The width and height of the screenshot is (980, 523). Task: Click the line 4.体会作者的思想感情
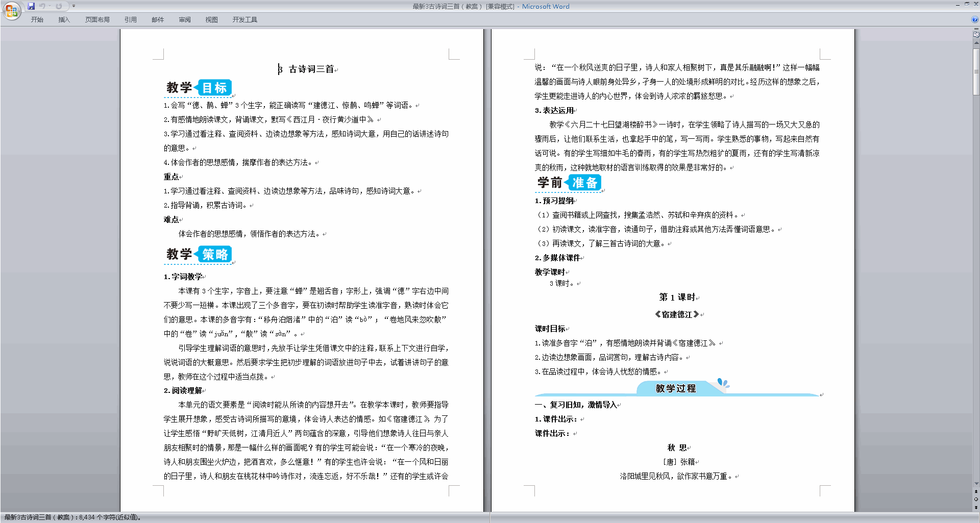(x=238, y=163)
